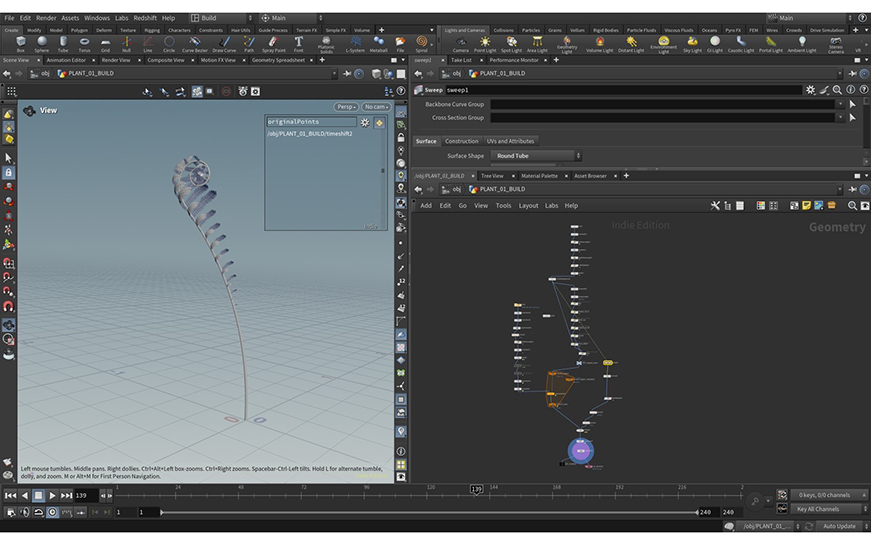The height and width of the screenshot is (545, 871).
Task: Toggle the Persp viewport camera menu
Action: 345,107
